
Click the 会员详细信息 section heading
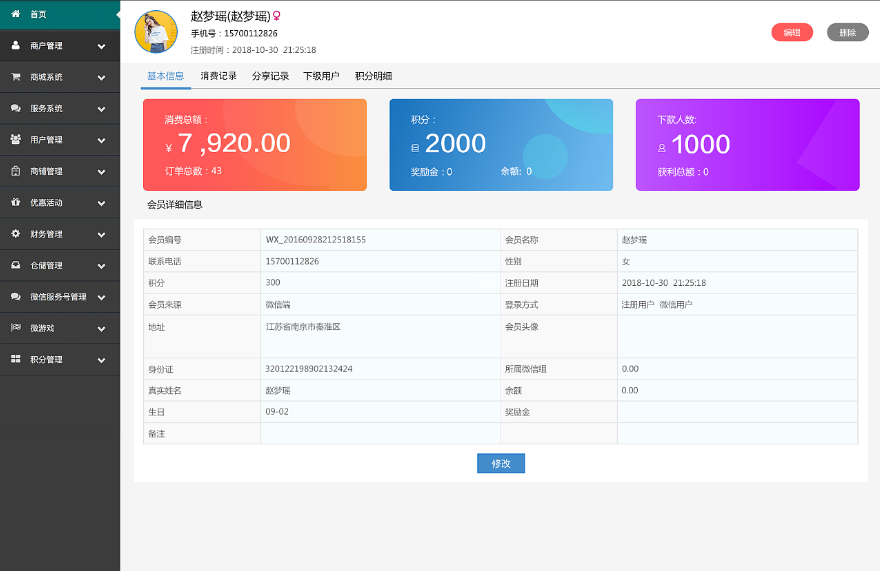(175, 204)
